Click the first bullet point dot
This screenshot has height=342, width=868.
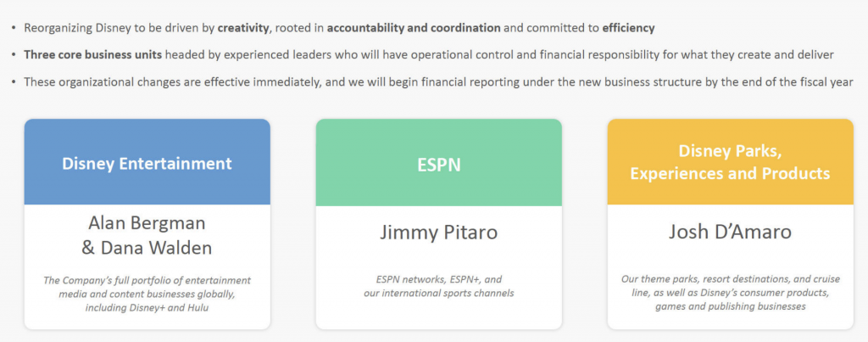[x=13, y=27]
